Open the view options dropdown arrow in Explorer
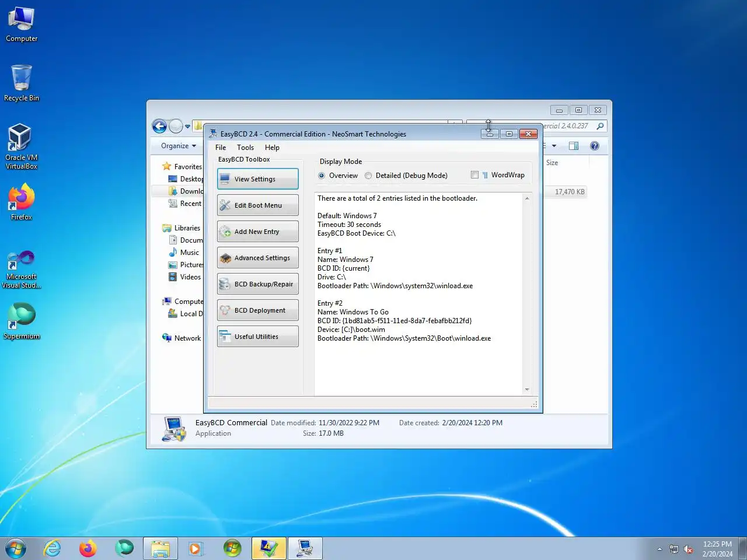The image size is (747, 560). pyautogui.click(x=554, y=146)
